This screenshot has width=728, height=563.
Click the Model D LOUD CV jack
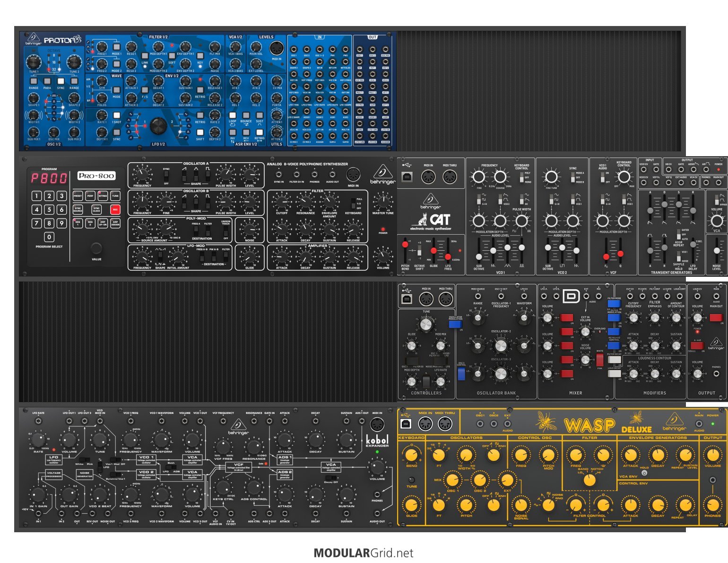pyautogui.click(x=697, y=296)
